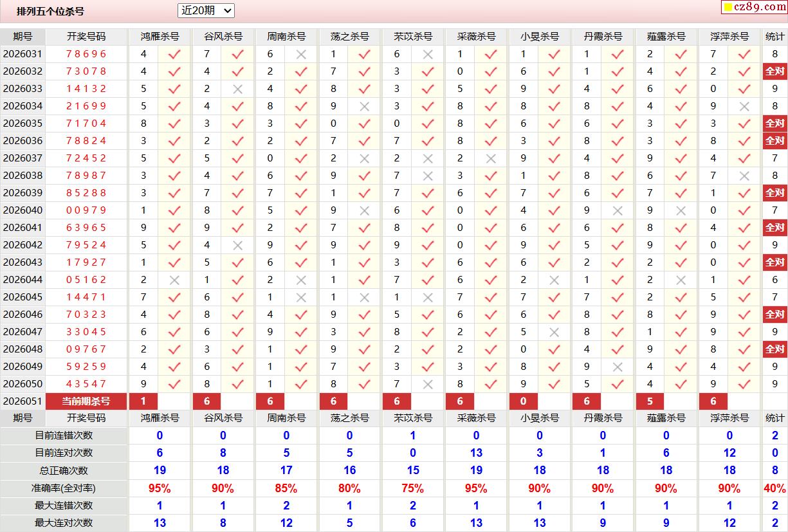This screenshot has height=532, width=788.
Task: Click the 80% accuracy under 荡之杀号
Action: point(349,488)
